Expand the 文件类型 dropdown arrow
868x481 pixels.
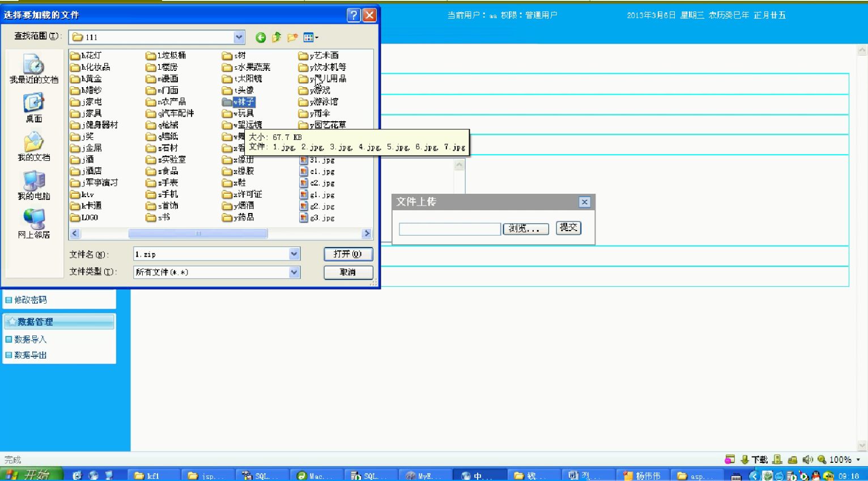294,273
